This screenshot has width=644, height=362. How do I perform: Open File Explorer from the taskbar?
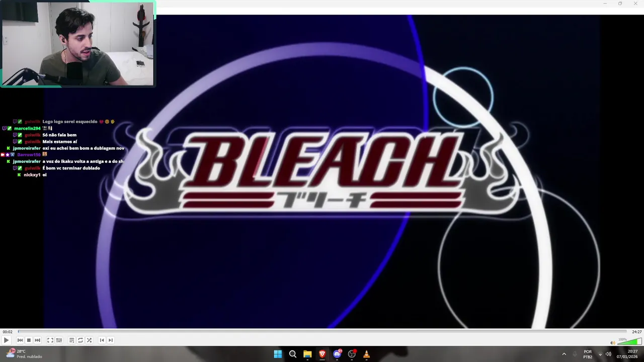307,354
